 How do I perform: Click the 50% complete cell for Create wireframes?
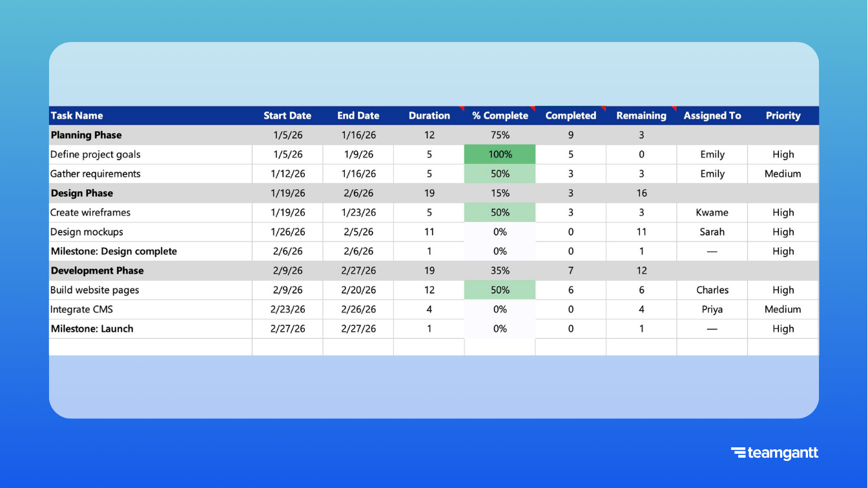(499, 212)
